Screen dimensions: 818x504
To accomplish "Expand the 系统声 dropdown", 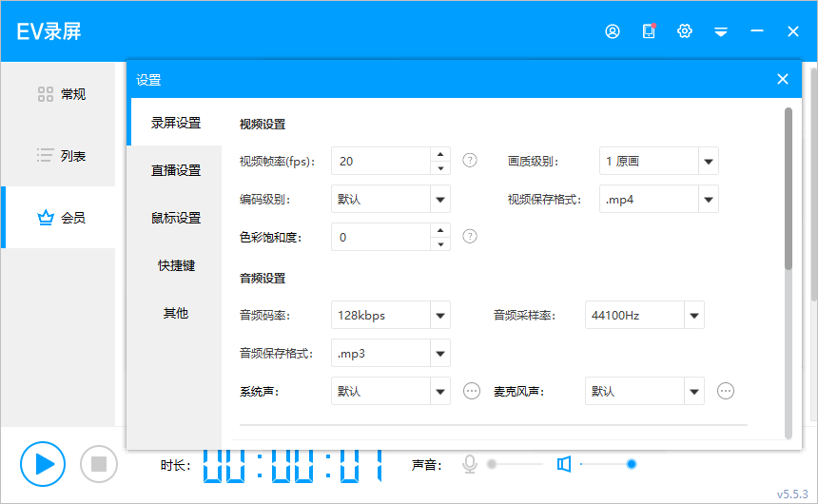I will (440, 391).
